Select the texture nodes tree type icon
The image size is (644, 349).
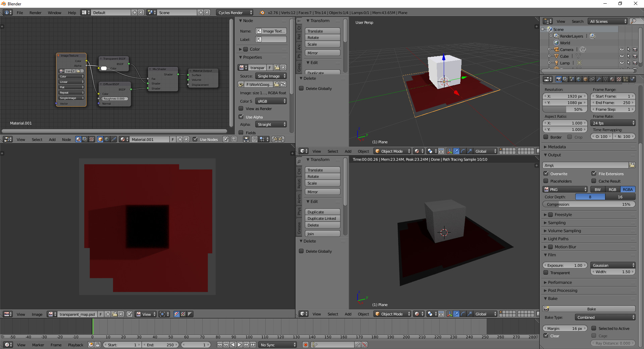click(x=92, y=139)
